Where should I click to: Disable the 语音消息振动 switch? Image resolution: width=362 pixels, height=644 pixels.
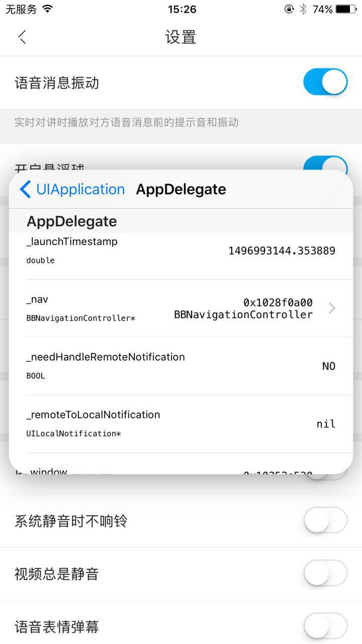pos(325,82)
